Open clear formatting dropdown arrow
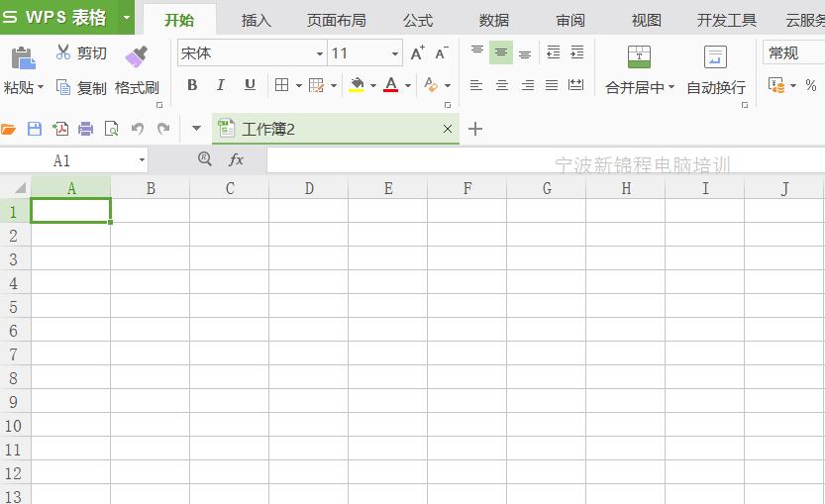The height and width of the screenshot is (504, 825). click(448, 85)
